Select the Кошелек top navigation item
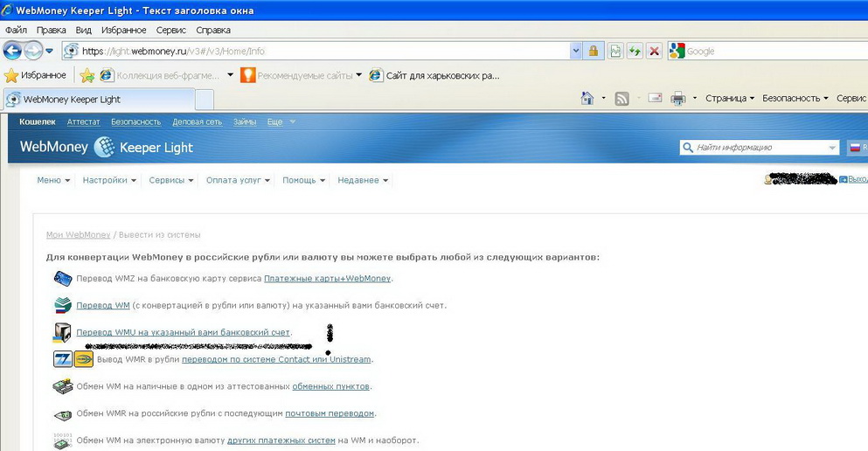Viewport: 868px width, 451px height. click(x=37, y=121)
